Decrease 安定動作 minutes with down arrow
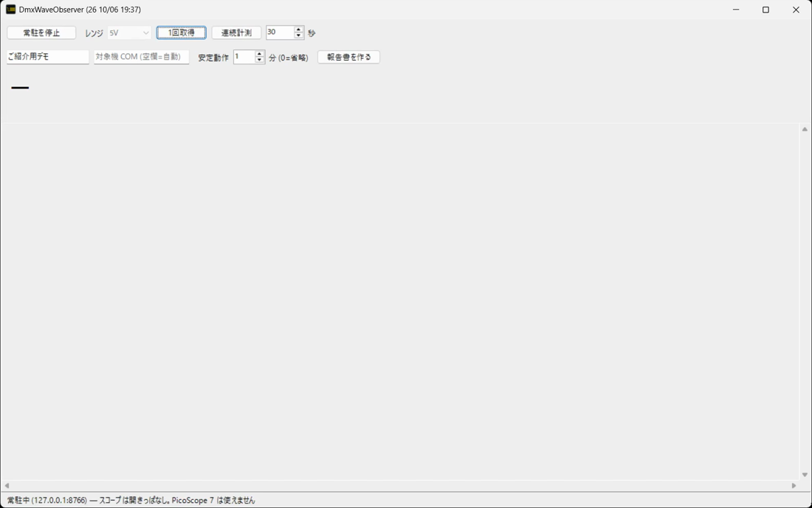The height and width of the screenshot is (508, 812). (259, 60)
